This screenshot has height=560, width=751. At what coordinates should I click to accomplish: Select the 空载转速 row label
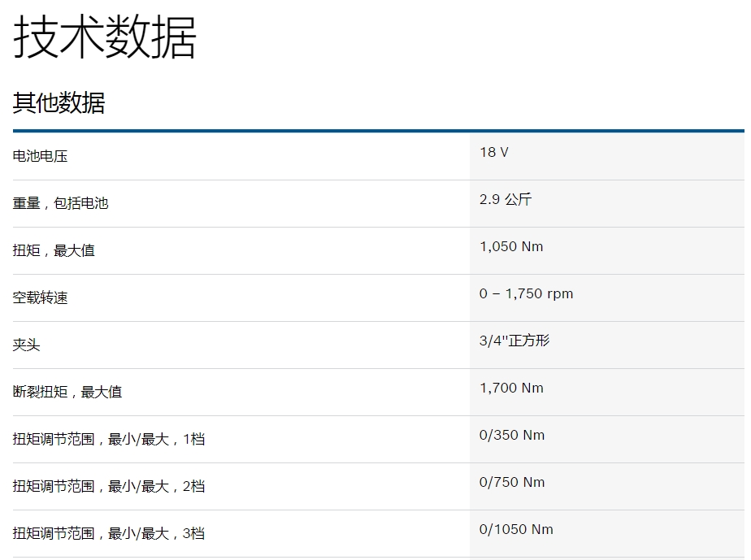point(40,297)
